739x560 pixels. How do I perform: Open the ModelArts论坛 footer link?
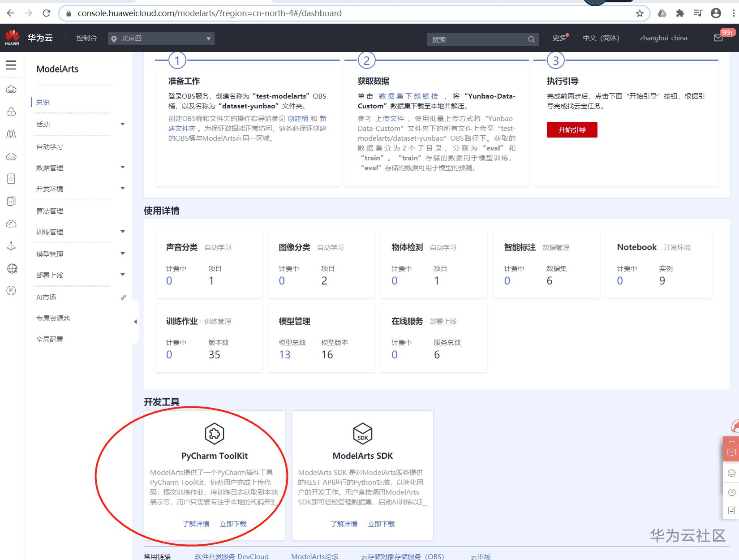point(315,556)
